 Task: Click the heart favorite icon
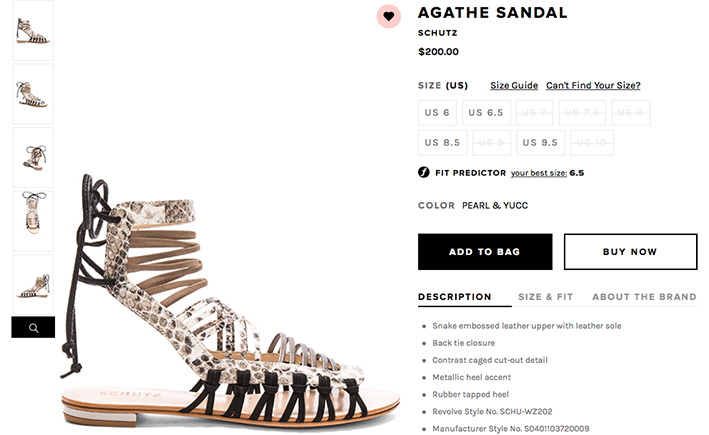pos(388,17)
